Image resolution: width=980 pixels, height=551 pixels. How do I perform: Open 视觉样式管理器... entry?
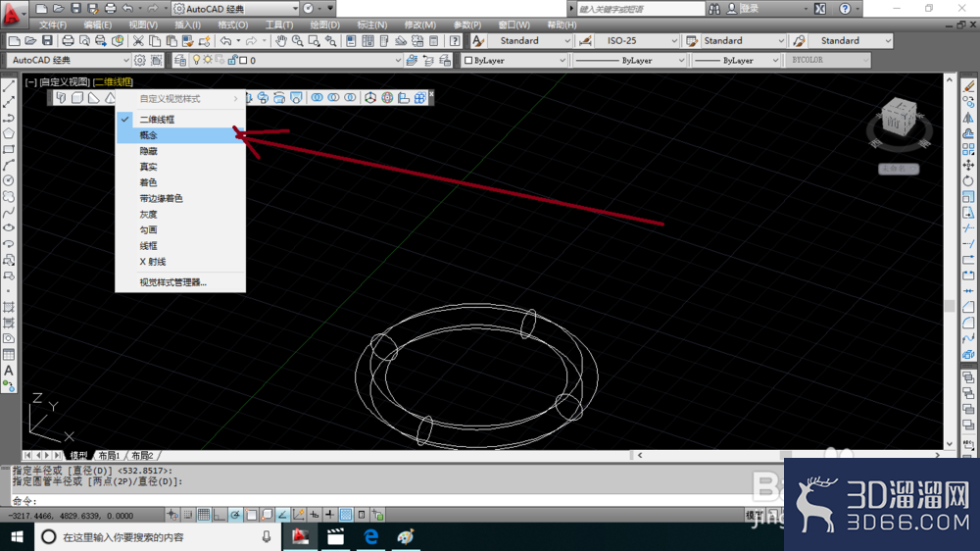click(180, 282)
